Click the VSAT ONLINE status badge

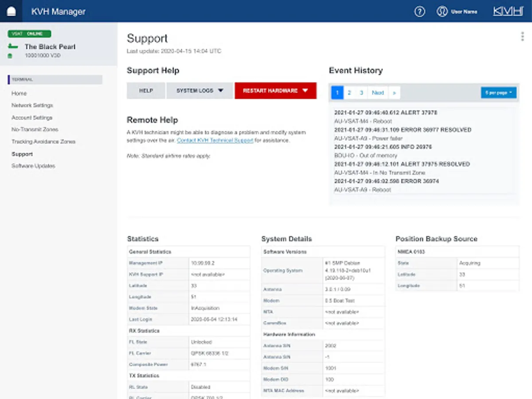click(29, 34)
